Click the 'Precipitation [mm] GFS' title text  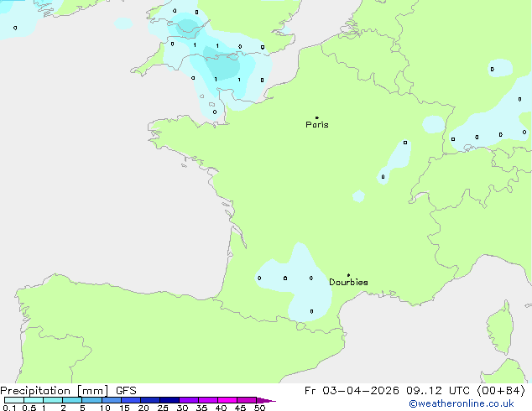pyautogui.click(x=68, y=391)
